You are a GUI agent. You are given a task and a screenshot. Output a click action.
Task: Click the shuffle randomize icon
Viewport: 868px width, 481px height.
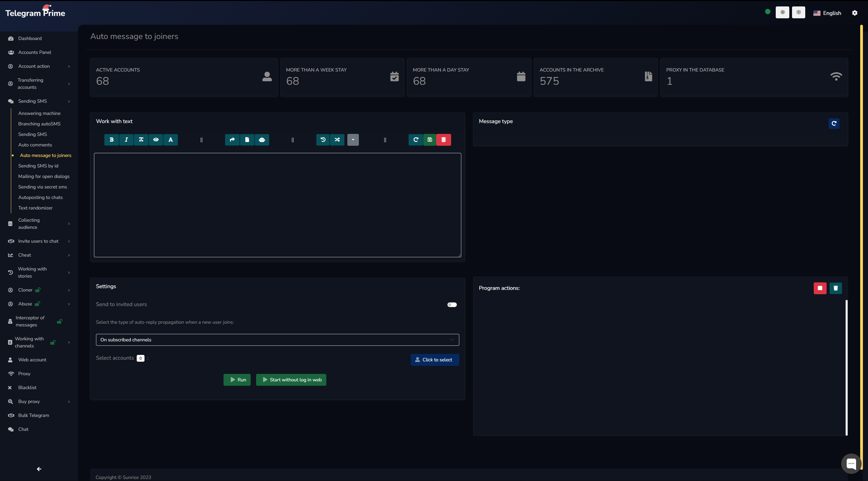click(x=337, y=140)
